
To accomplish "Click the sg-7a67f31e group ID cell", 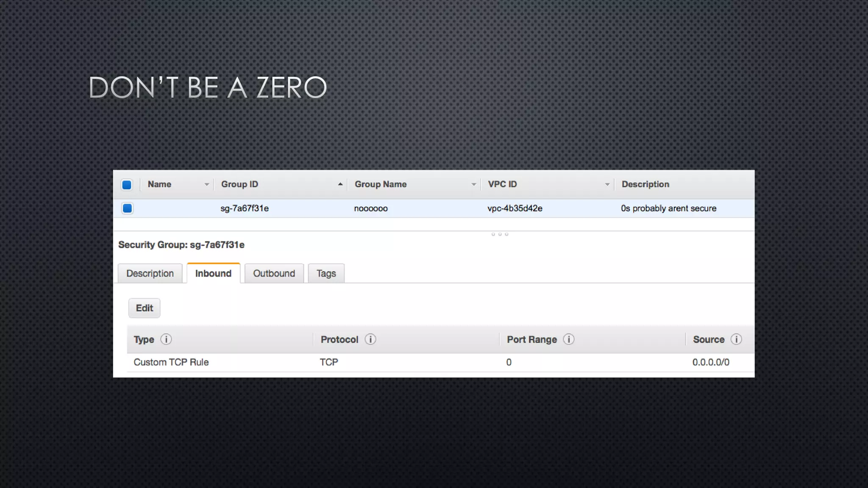I will click(245, 208).
